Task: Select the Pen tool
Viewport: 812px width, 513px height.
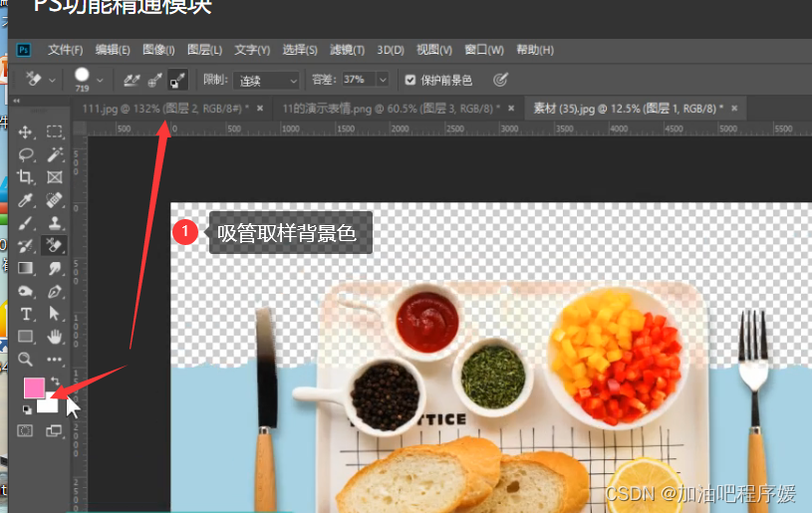Action: click(x=55, y=291)
